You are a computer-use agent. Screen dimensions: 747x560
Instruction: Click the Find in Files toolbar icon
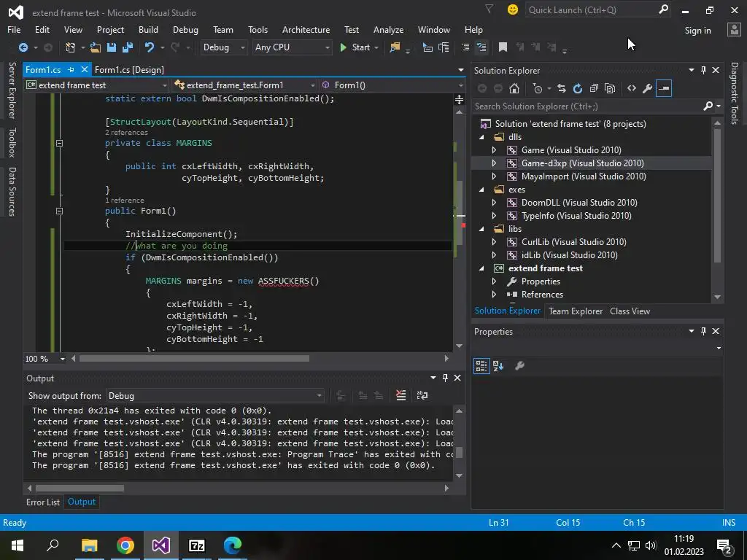395,47
